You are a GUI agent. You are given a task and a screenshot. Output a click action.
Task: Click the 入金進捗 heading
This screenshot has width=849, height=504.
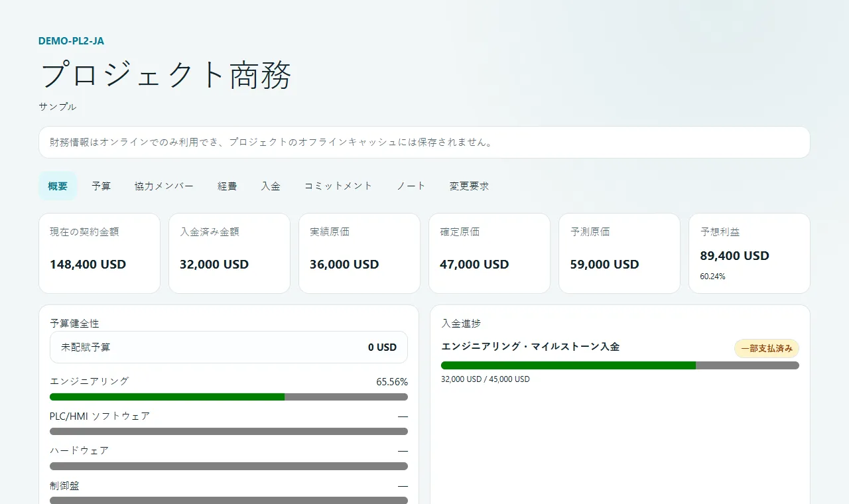(x=461, y=324)
